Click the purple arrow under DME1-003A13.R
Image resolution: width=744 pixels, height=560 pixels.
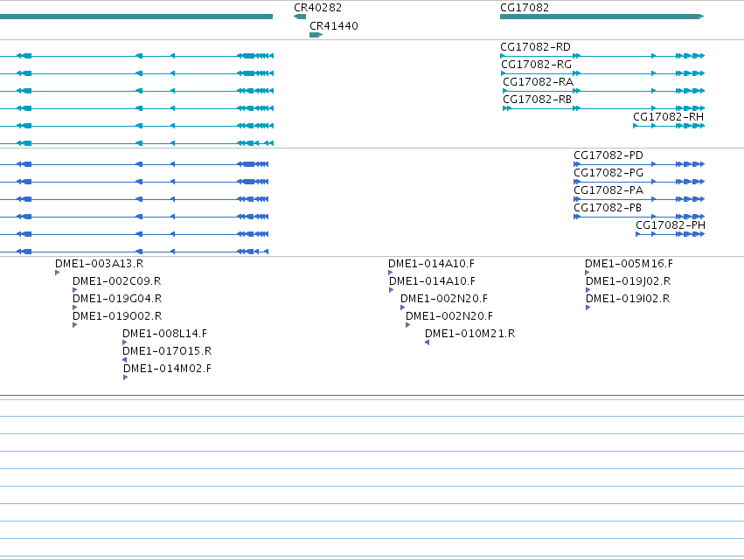pos(58,273)
